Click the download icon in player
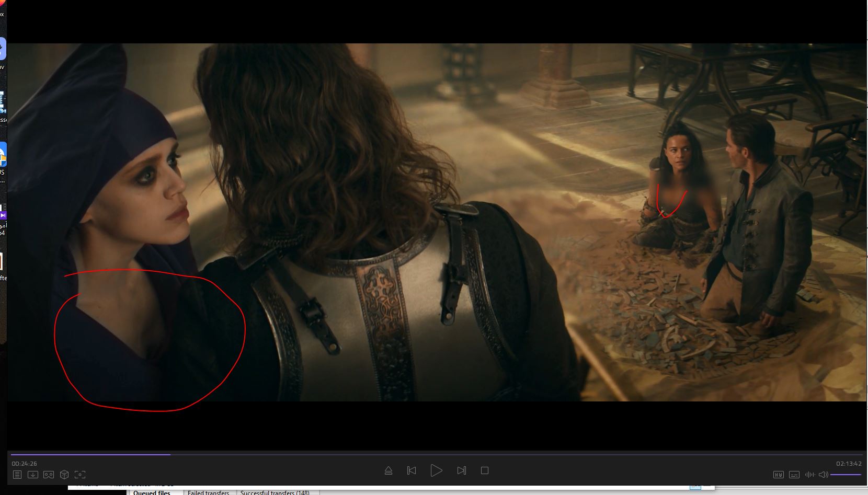 pyautogui.click(x=32, y=475)
